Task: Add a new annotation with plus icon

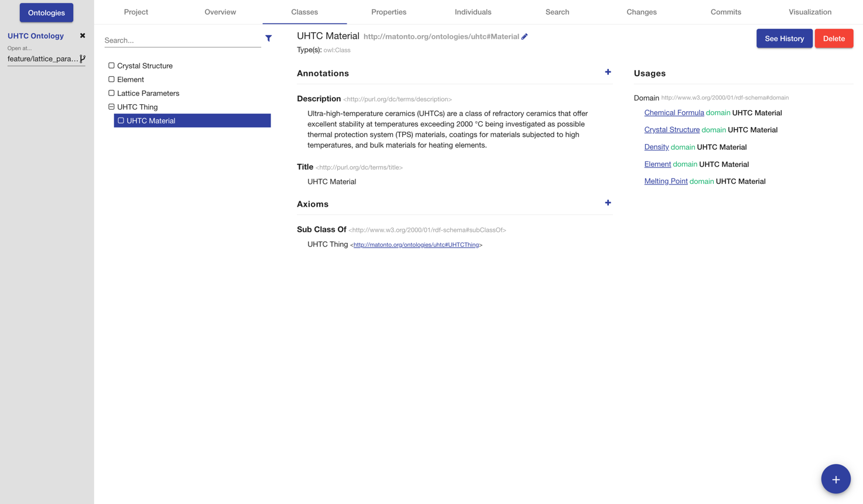Action: pyautogui.click(x=608, y=72)
